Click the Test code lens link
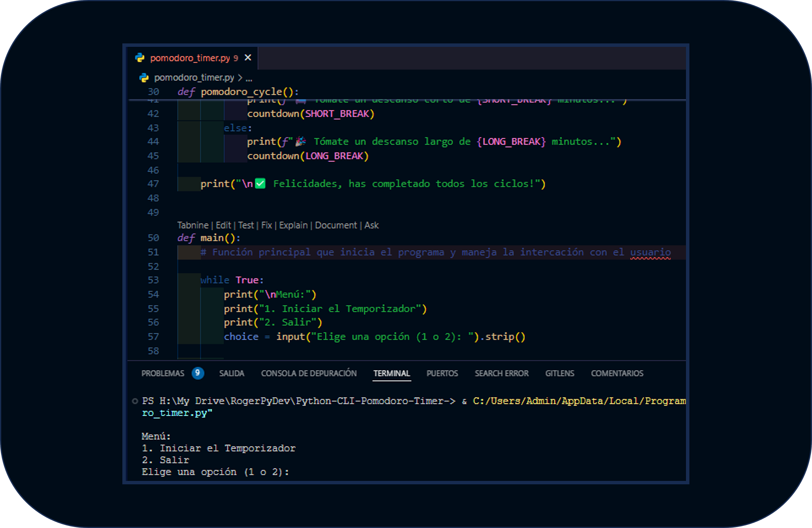Screen dimensions: 812x528 [x=246, y=225]
